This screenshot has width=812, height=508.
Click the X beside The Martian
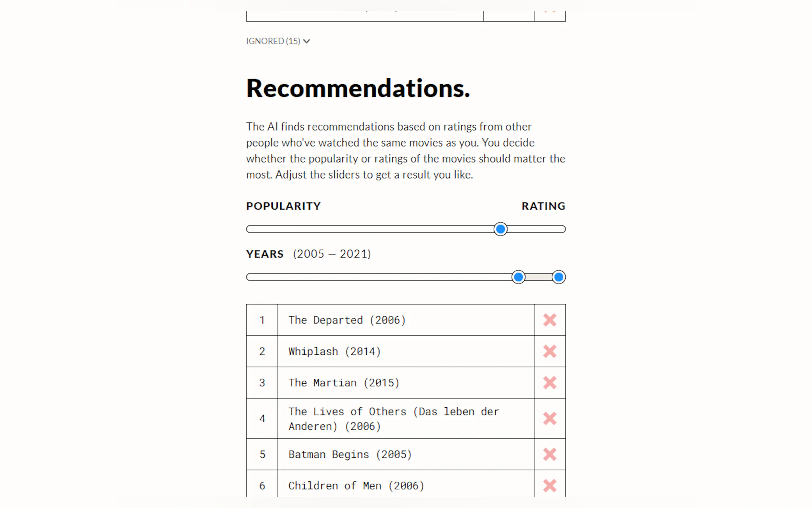pyautogui.click(x=550, y=382)
